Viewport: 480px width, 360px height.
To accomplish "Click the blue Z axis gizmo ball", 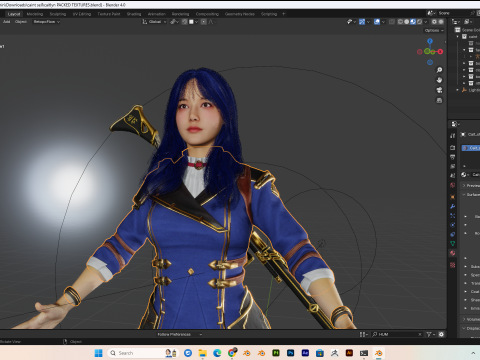I will tap(430, 41).
